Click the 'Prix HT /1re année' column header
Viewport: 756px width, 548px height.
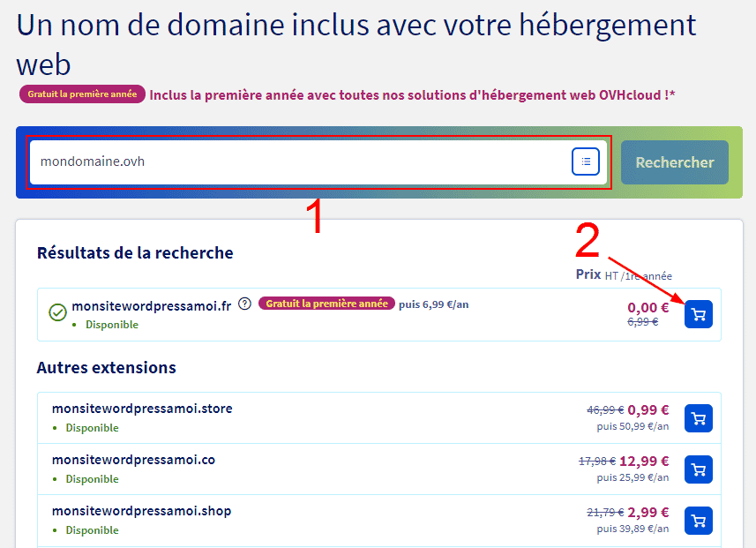pos(623,275)
